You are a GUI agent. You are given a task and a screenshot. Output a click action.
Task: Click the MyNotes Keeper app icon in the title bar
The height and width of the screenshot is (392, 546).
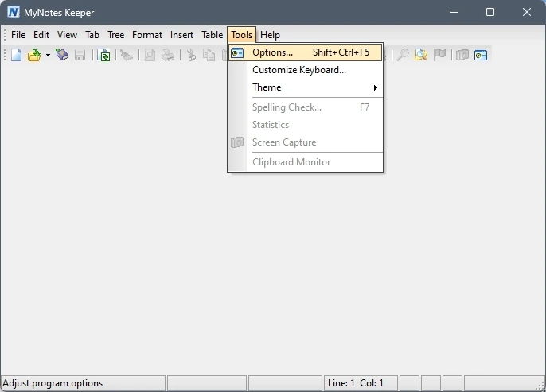[14, 12]
